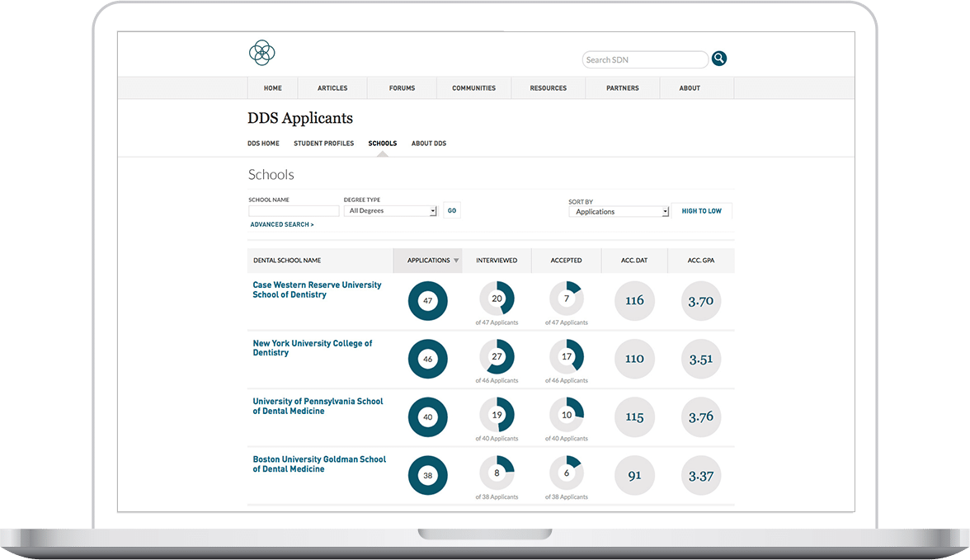
Task: Select the ABOUT DDS tab
Action: pos(429,143)
